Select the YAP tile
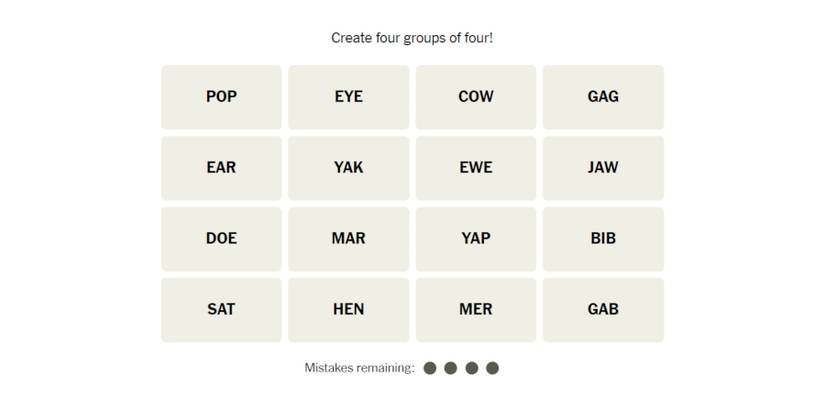Screen dimensions: 825x413 click(476, 239)
